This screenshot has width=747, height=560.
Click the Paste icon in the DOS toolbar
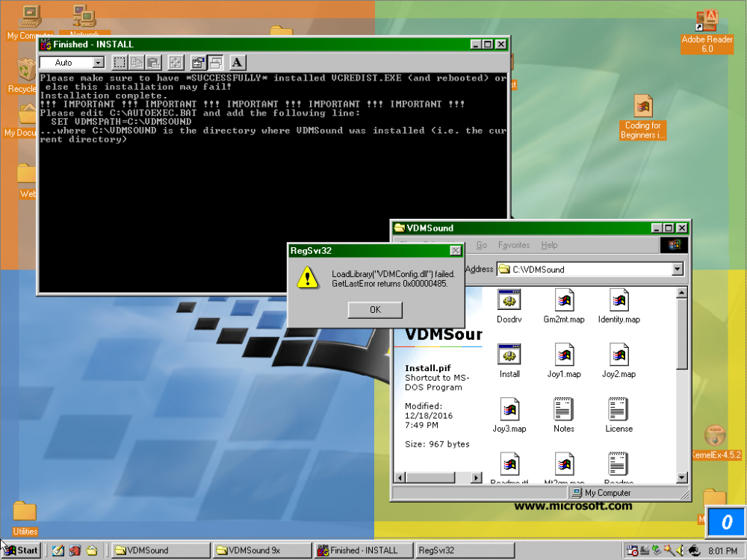pos(152,62)
